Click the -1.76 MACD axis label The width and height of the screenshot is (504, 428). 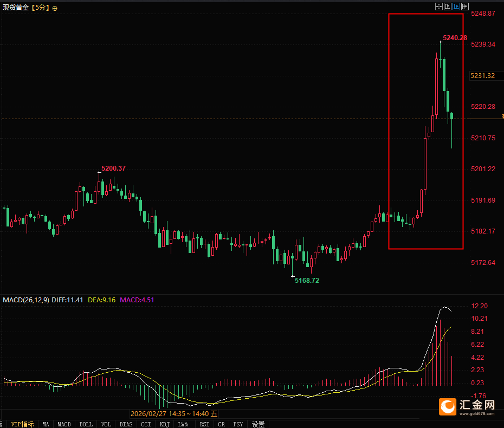coord(479,396)
